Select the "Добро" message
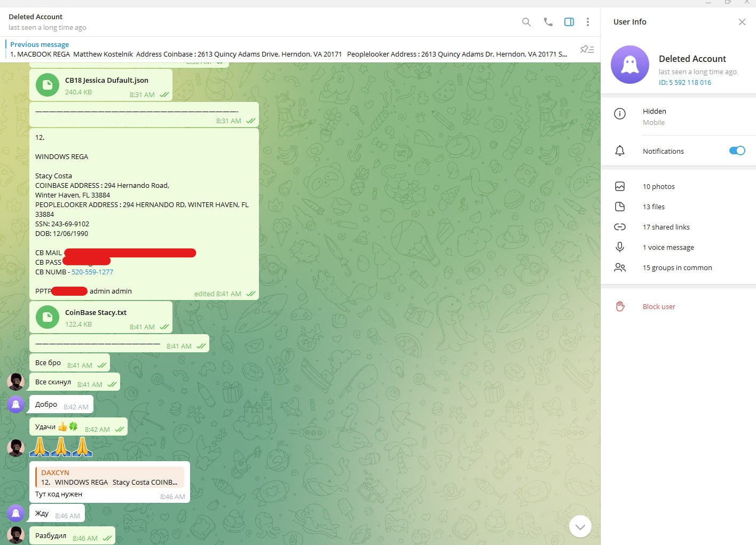 [x=61, y=405]
